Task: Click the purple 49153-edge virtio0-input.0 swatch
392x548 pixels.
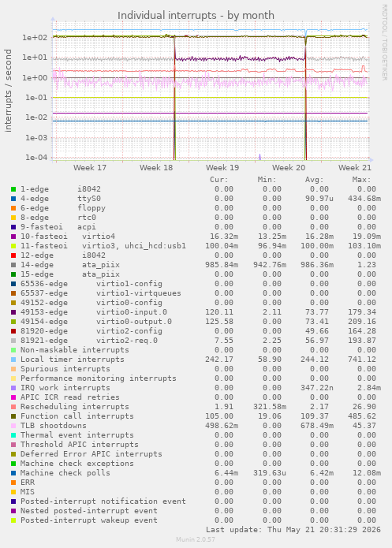Action: coord(13,312)
